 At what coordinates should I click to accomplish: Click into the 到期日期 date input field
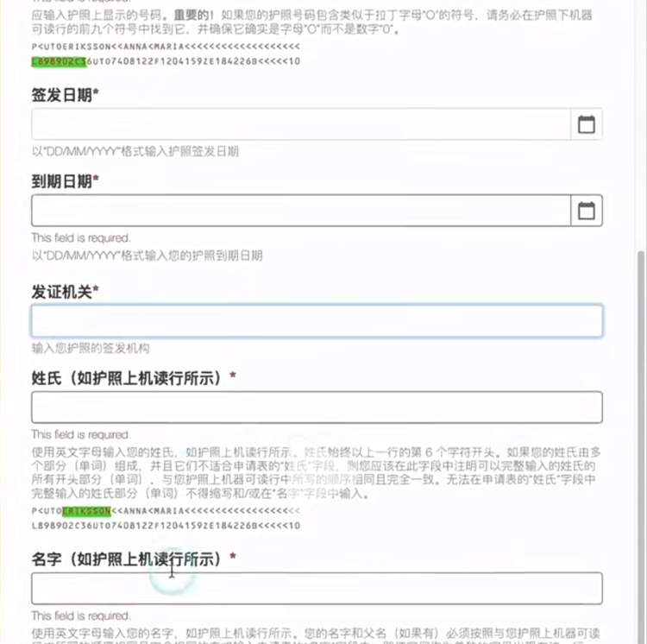pos(301,211)
